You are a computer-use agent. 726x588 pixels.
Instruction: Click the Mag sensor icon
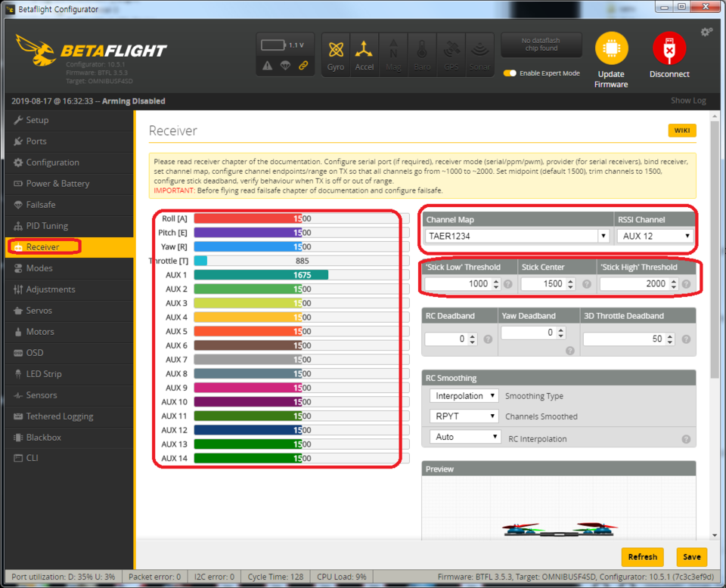click(393, 54)
